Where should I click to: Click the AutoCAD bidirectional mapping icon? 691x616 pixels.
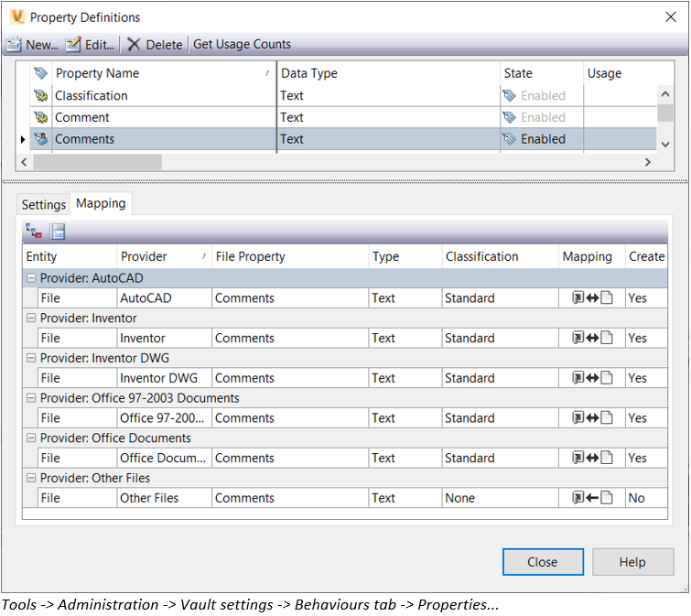592,298
